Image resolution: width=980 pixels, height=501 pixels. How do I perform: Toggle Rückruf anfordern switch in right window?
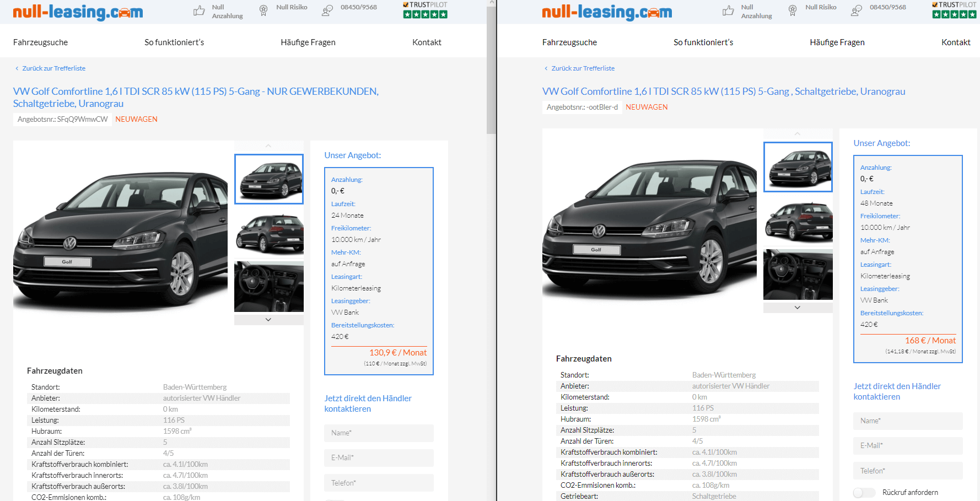point(864,493)
